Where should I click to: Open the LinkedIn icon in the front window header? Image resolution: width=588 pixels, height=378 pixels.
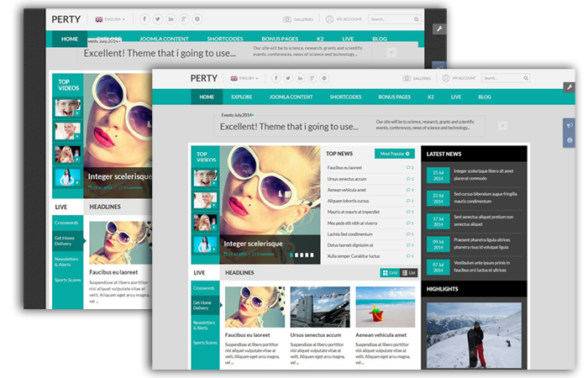(301, 78)
